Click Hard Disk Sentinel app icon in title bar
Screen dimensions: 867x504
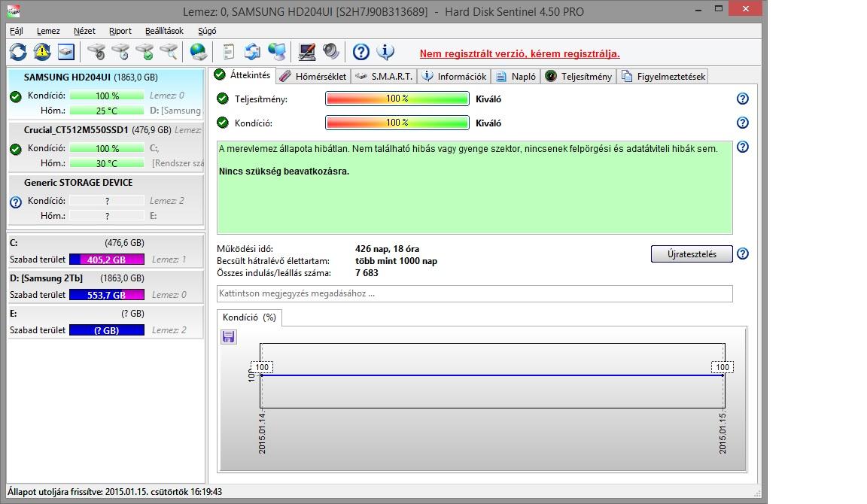pos(14,10)
